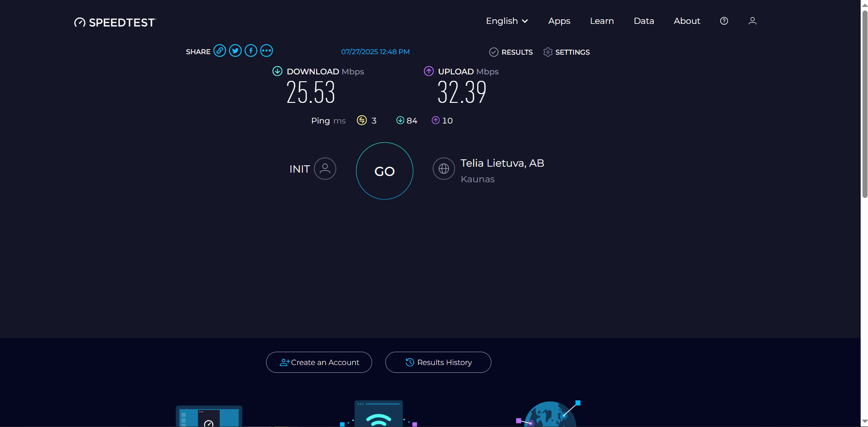Click the Speedtest logo
This screenshot has width=868, height=427.
pyautogui.click(x=115, y=22)
